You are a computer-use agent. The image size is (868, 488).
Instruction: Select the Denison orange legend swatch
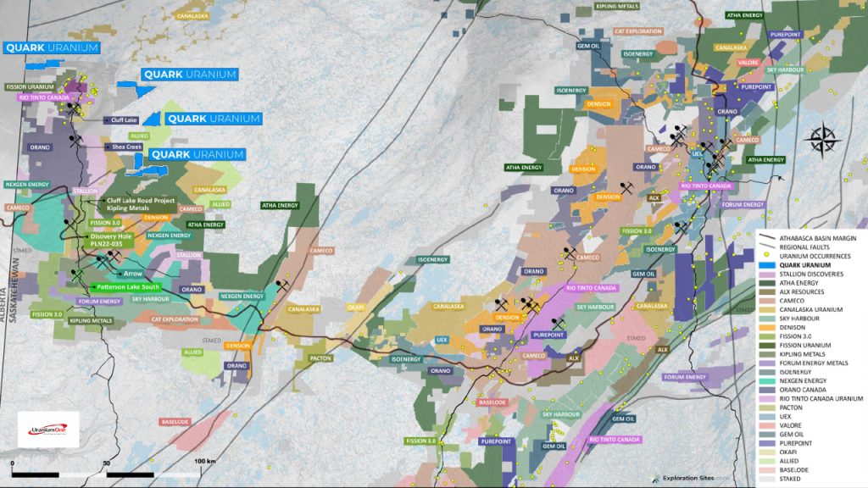tap(766, 327)
